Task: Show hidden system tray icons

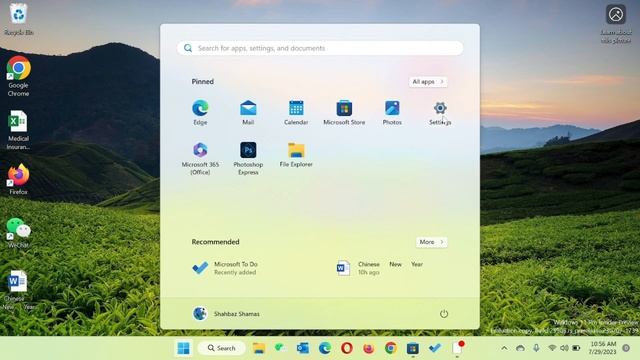Action: click(x=504, y=348)
